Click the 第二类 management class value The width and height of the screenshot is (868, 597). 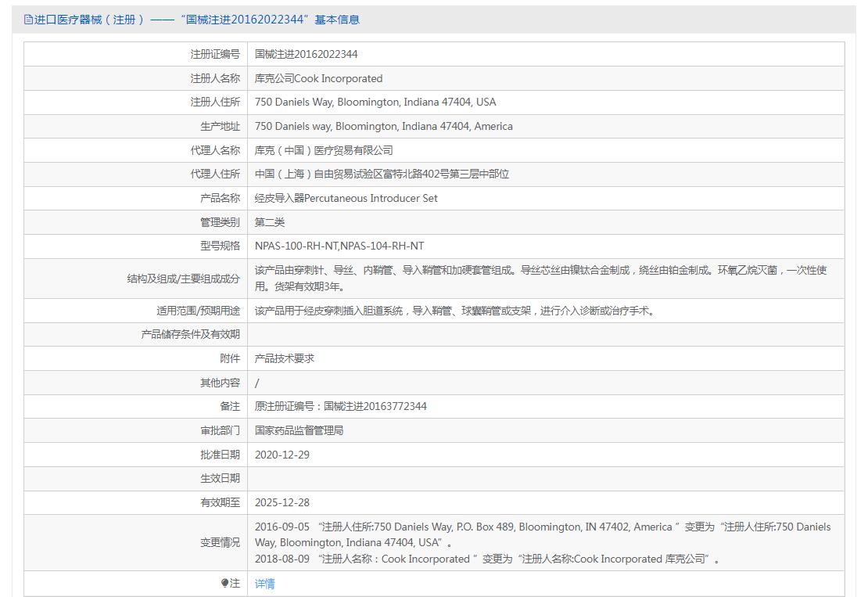pos(270,222)
